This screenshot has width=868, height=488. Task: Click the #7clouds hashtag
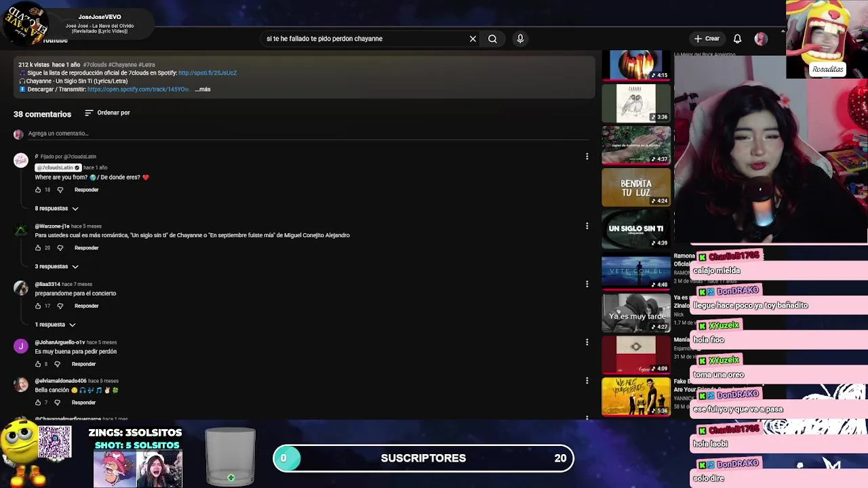coord(95,65)
